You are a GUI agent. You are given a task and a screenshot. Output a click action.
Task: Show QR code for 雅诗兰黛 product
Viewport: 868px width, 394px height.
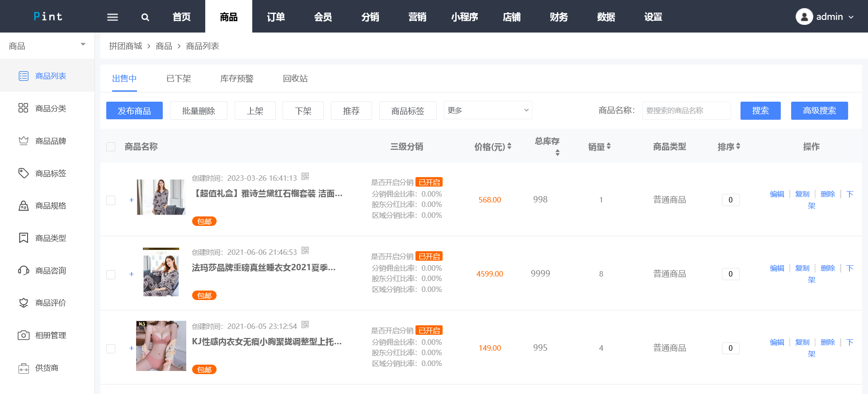[305, 177]
